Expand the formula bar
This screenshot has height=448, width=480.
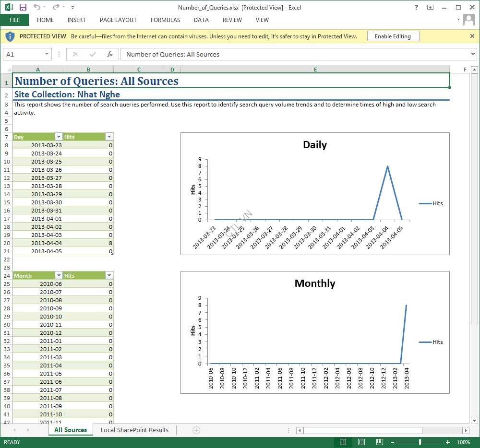click(x=473, y=54)
